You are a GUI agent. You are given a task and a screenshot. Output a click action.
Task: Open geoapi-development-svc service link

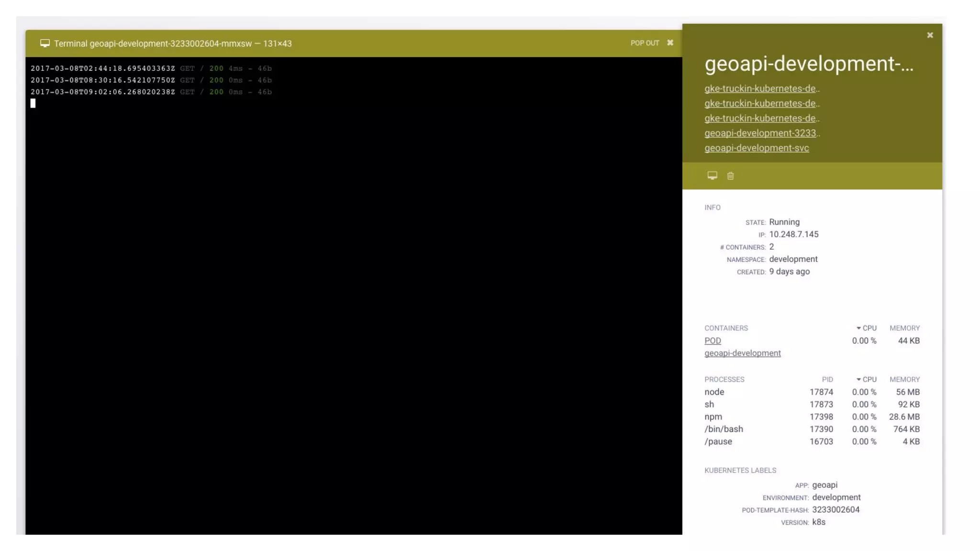click(757, 148)
